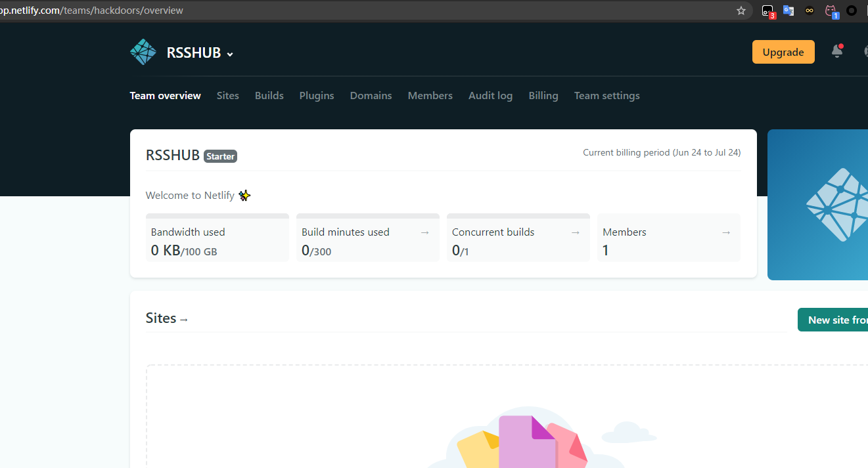Viewport: 868px width, 468px height.
Task: Open the Members count card
Action: coord(669,238)
